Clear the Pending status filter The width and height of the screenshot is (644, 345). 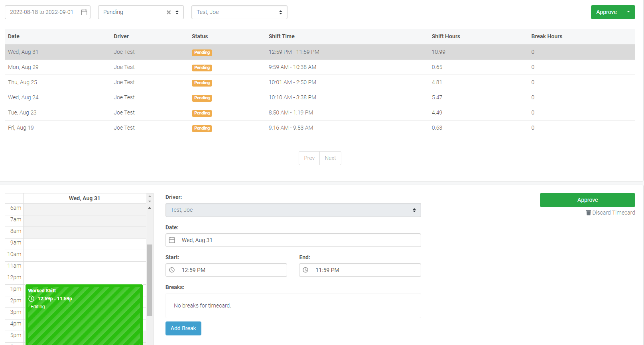[x=169, y=12]
